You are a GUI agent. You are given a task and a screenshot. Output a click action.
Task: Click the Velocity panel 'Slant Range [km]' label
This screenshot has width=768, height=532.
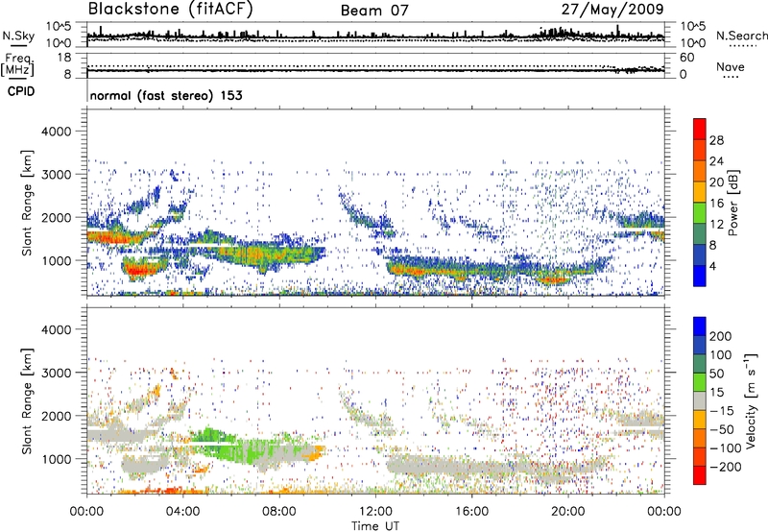pyautogui.click(x=27, y=401)
